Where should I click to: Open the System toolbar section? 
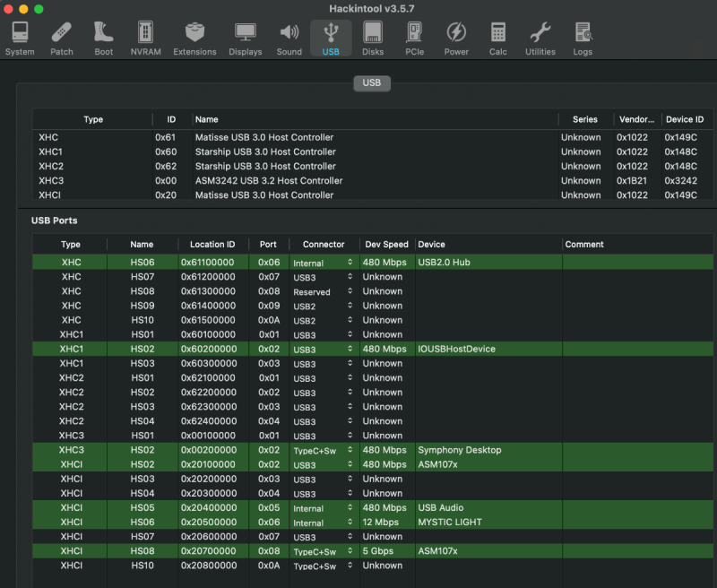click(20, 39)
